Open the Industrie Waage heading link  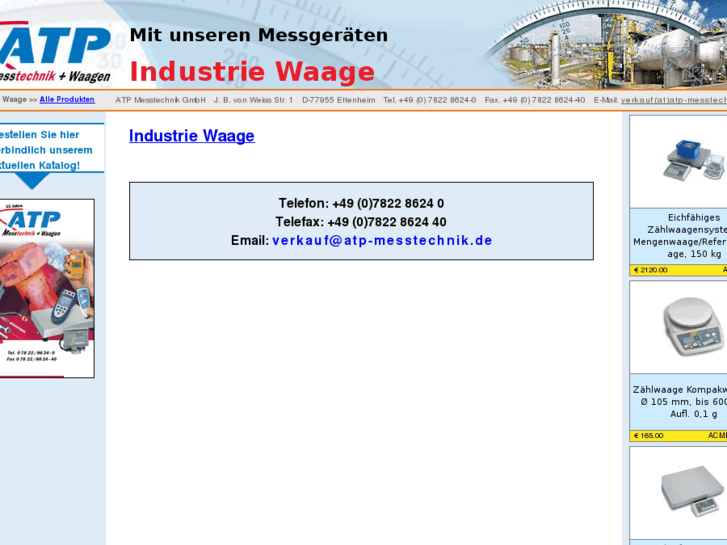tap(191, 136)
